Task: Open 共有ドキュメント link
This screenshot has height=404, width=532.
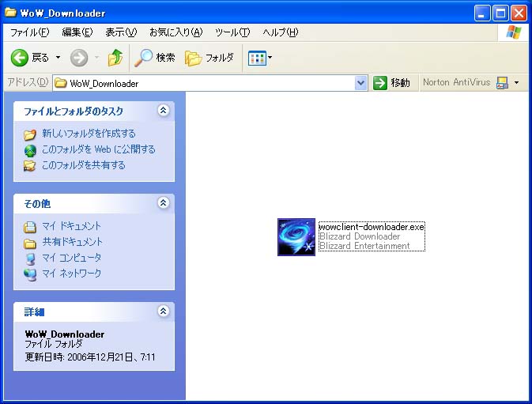Action: [72, 242]
